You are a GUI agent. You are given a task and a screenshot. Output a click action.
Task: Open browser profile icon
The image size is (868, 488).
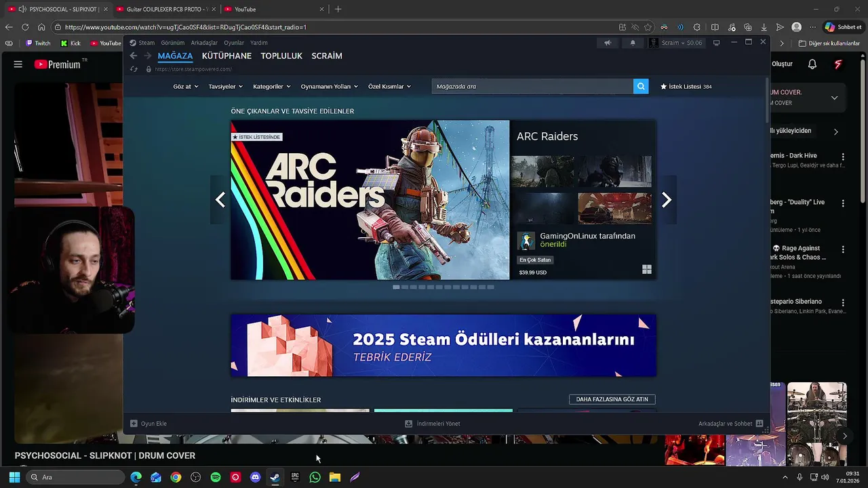click(x=797, y=27)
